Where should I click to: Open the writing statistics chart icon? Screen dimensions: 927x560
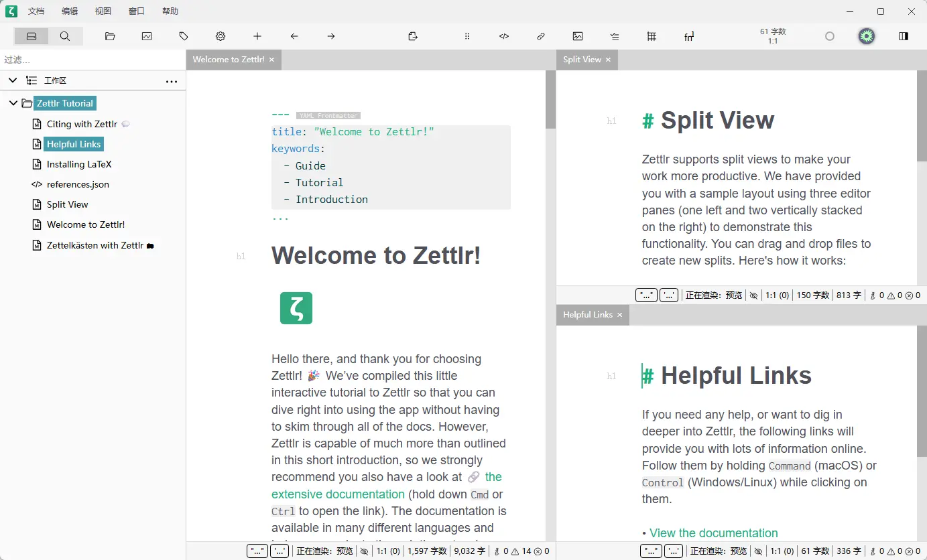click(147, 36)
